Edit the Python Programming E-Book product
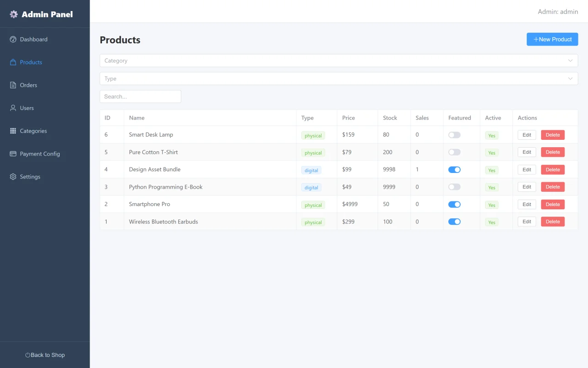Screen dimensions: 588x368 click(527, 187)
